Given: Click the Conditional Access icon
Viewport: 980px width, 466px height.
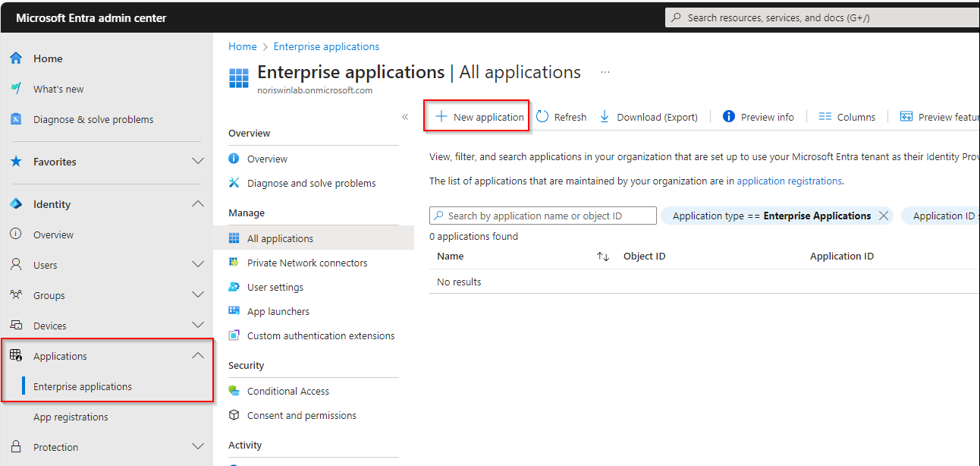Looking at the screenshot, I should 234,391.
